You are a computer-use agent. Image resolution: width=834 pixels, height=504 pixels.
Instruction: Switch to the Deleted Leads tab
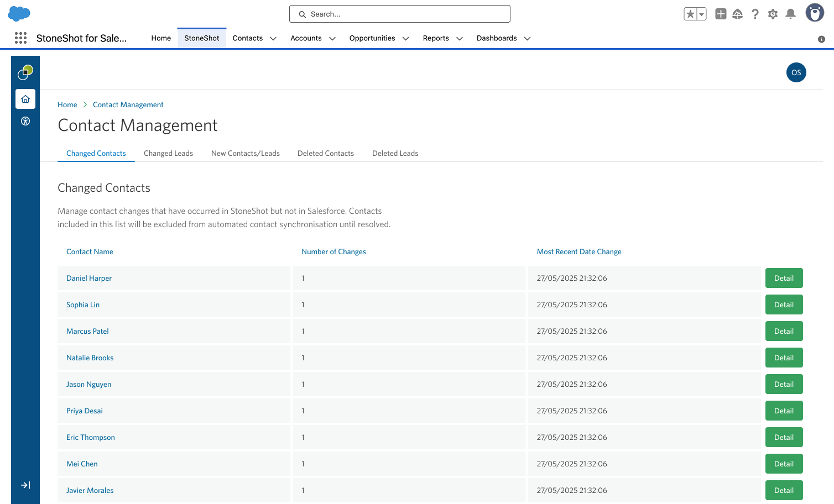coord(395,153)
